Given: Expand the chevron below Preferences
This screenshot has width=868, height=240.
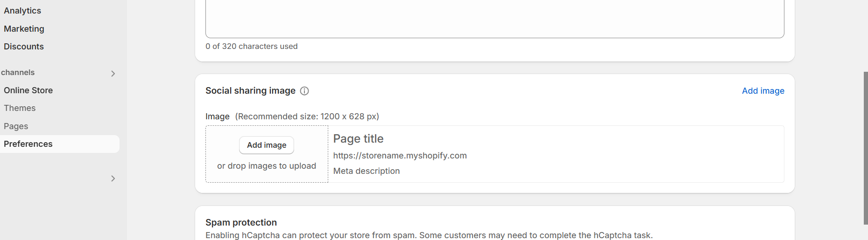Looking at the screenshot, I should pyautogui.click(x=113, y=178).
